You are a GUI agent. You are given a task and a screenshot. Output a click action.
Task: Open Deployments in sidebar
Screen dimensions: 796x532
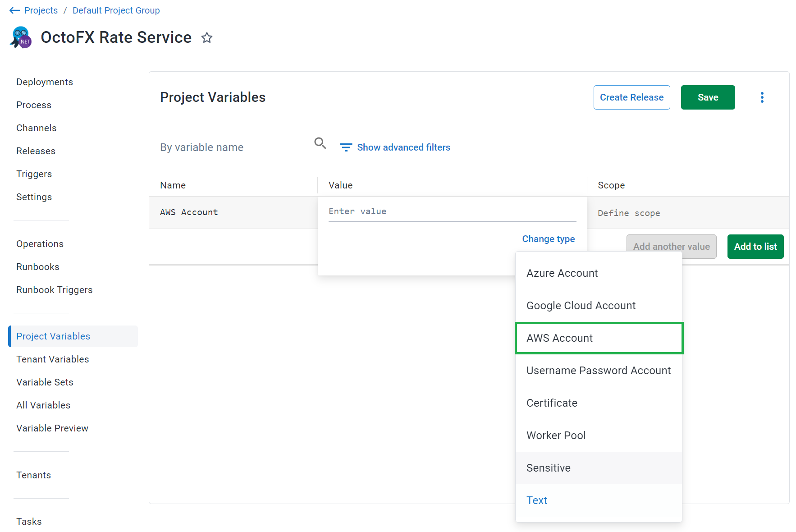(45, 82)
